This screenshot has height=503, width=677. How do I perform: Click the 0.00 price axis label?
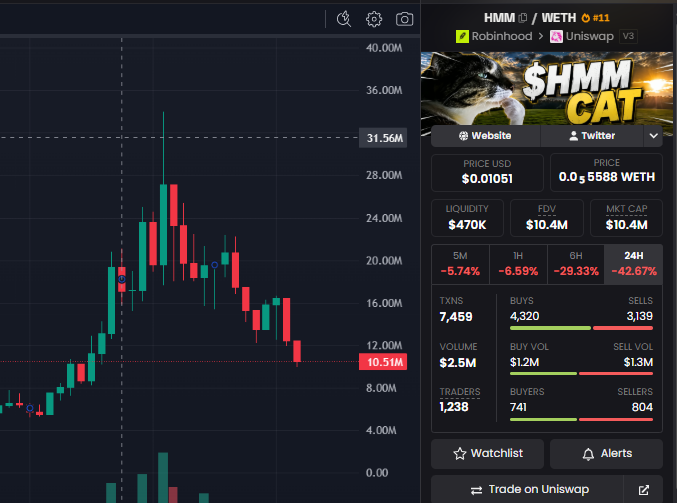[377, 473]
